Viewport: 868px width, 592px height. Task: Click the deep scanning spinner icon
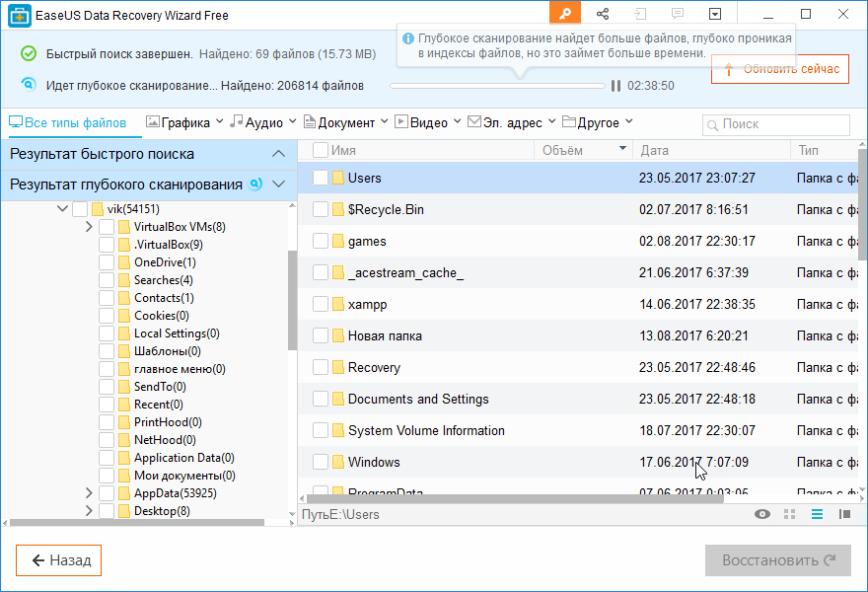pos(29,85)
